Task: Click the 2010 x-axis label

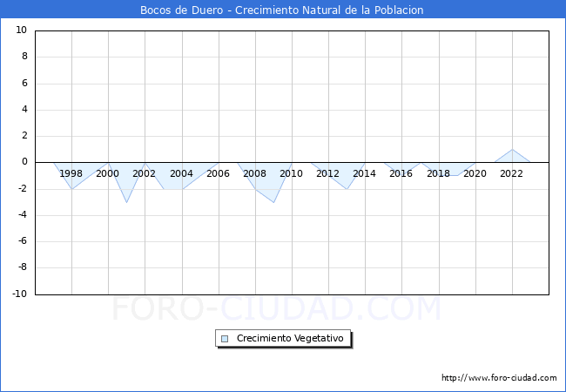Action: coord(292,173)
